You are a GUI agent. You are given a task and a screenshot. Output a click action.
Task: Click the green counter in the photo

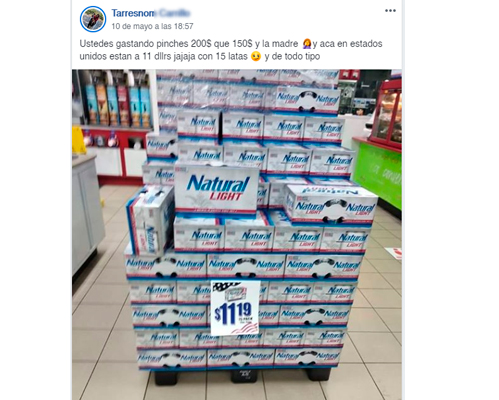pos(378,173)
